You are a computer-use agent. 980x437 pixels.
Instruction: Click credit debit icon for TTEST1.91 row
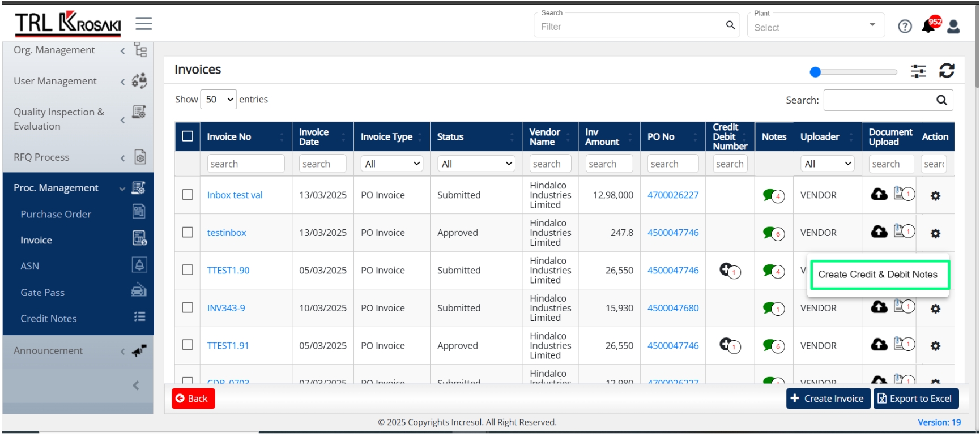[x=730, y=345]
